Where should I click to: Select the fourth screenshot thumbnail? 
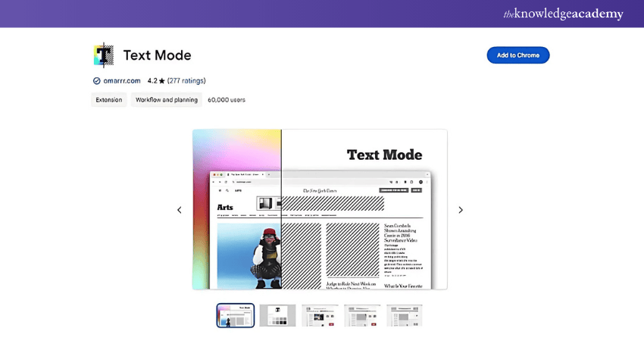click(x=362, y=315)
